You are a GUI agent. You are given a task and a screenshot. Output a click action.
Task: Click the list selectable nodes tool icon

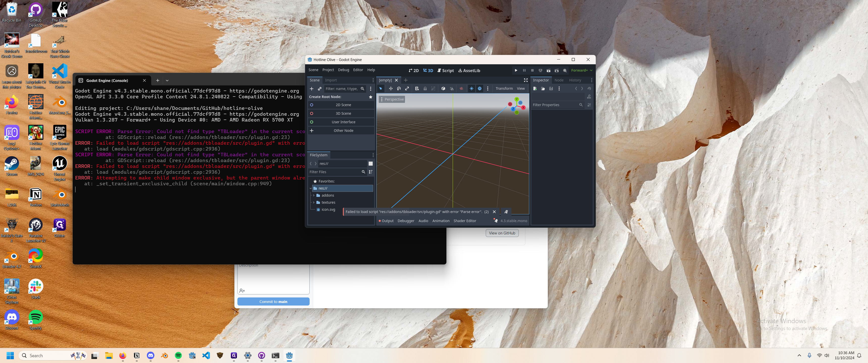(417, 88)
